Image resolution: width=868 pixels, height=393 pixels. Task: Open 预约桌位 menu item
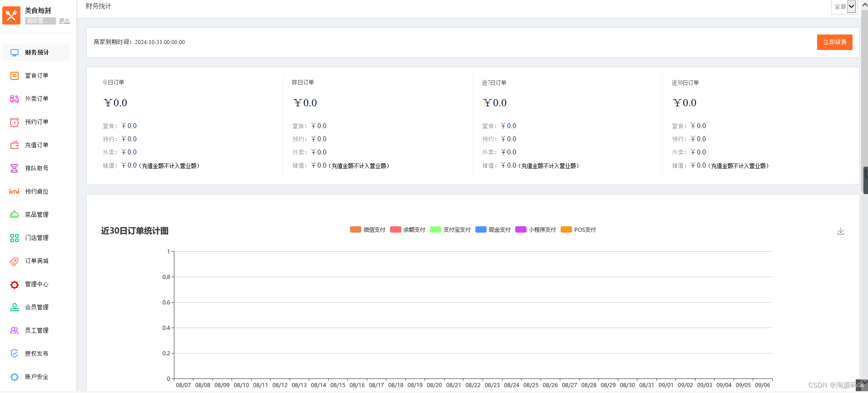pos(36,192)
